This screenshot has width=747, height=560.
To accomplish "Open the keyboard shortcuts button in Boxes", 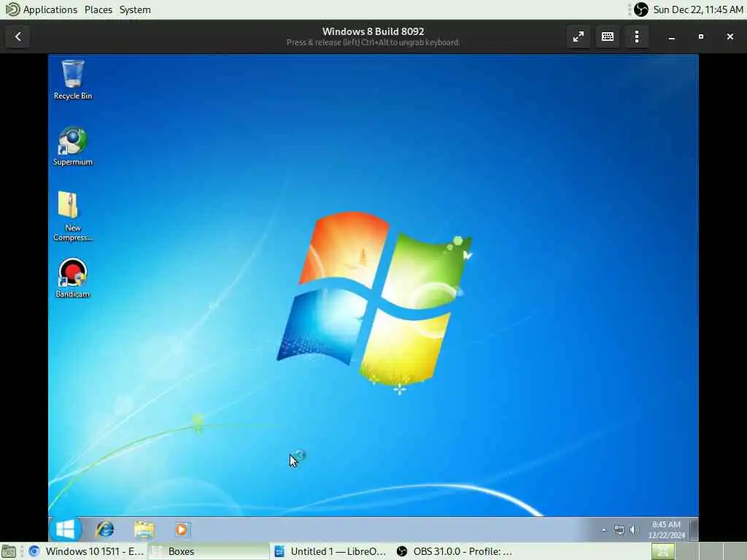I will pos(608,36).
